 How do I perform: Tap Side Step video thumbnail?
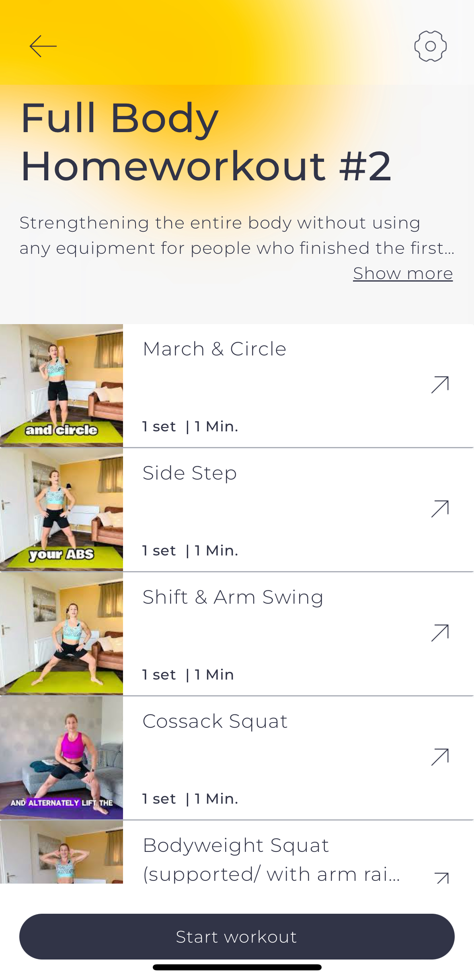click(62, 510)
